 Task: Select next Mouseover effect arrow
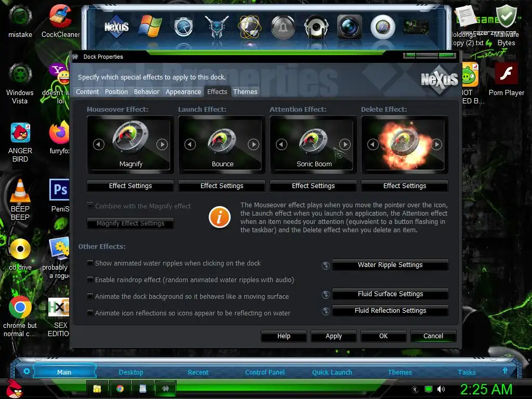[x=162, y=144]
